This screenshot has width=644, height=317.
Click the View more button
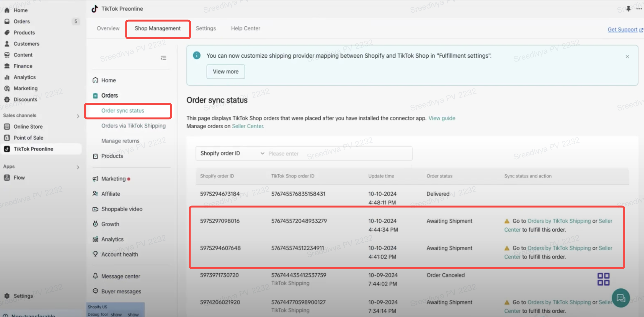(225, 72)
